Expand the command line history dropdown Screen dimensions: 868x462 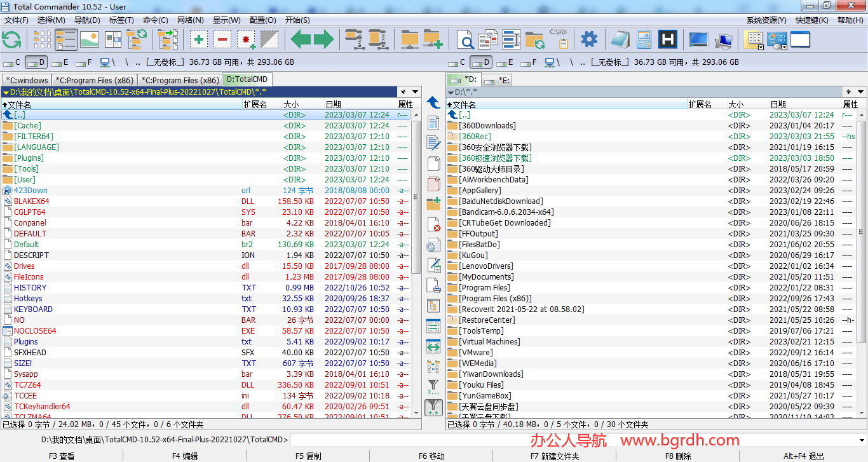tap(862, 440)
